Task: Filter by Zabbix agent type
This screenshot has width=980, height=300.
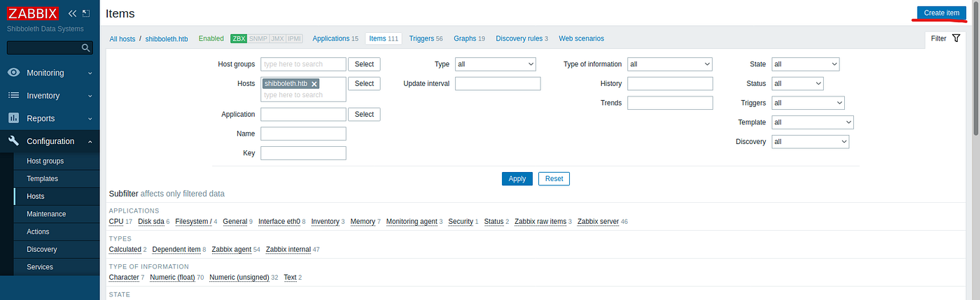Action: click(231, 250)
